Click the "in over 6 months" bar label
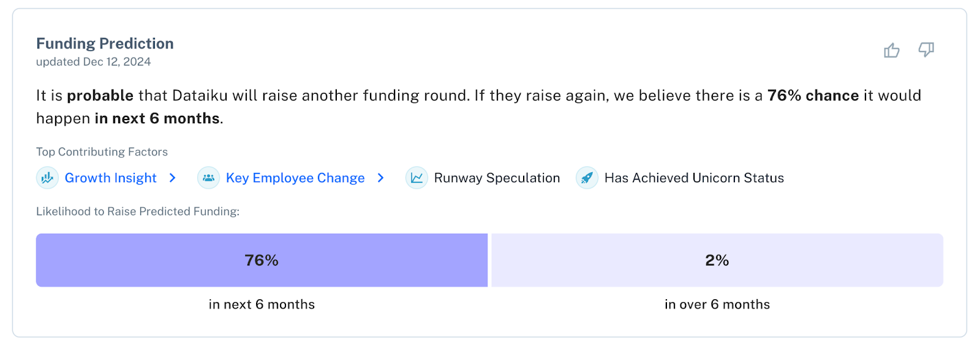Image resolution: width=980 pixels, height=347 pixels. click(717, 305)
